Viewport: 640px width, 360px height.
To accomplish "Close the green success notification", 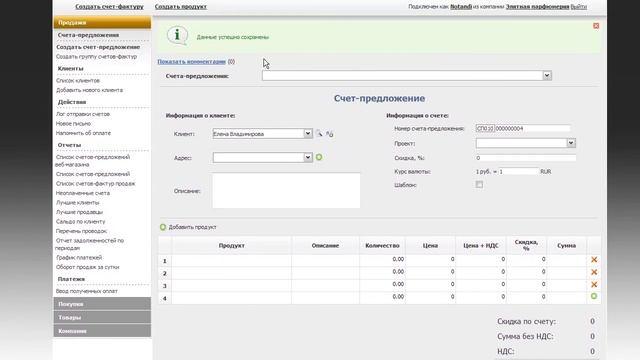I will point(596,26).
